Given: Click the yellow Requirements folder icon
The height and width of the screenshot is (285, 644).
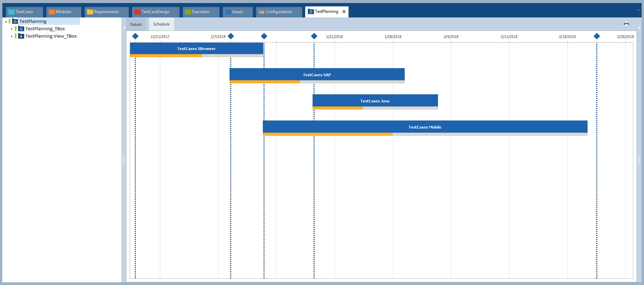Looking at the screenshot, I should click(90, 12).
